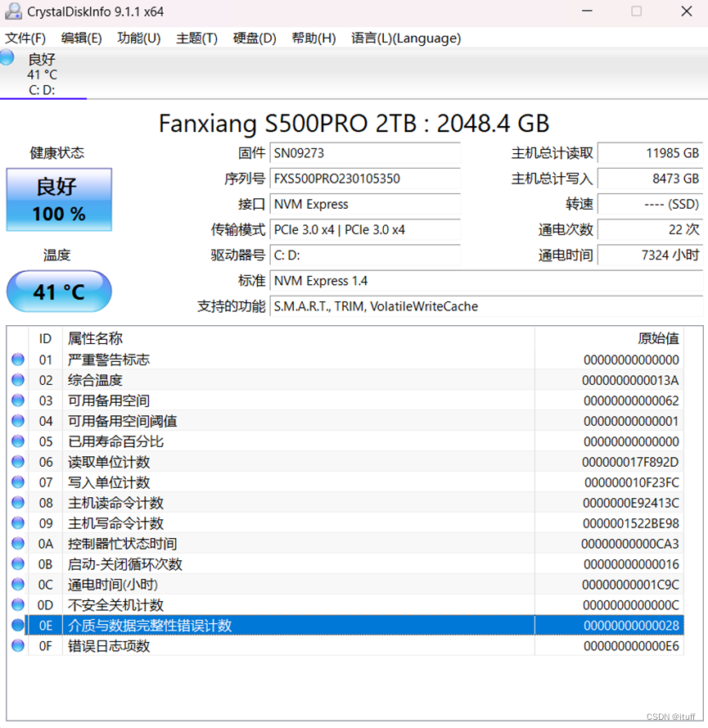
Task: Click the status orb for attribute 04
Action: [x=18, y=421]
